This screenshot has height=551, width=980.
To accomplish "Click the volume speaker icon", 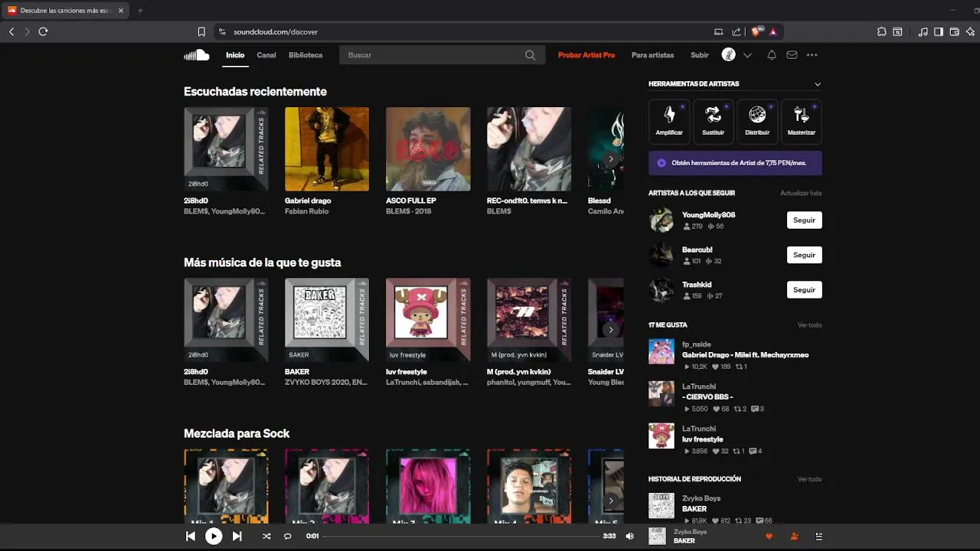I will coord(629,536).
